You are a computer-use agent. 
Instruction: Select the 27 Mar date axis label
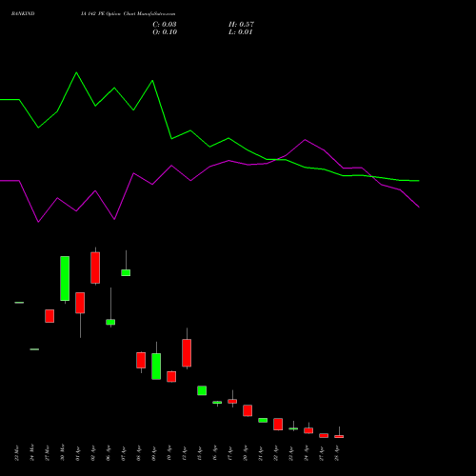point(48,452)
